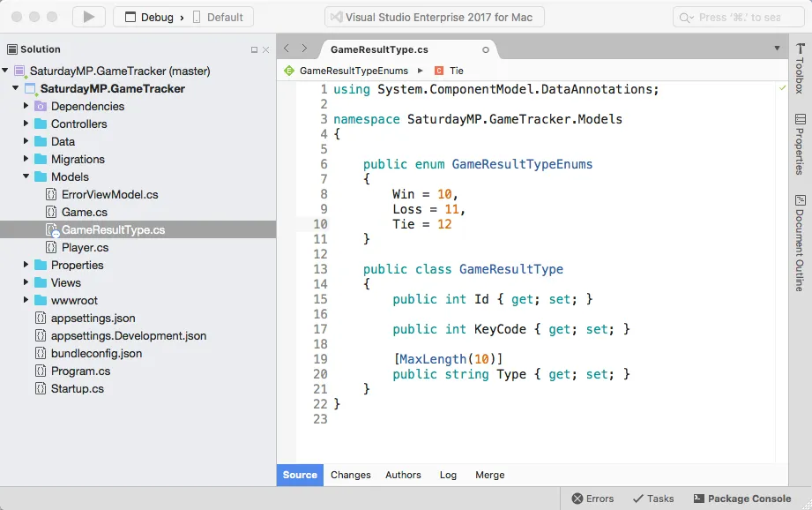Open the Debug configuration selector
812x510 pixels.
(x=149, y=17)
